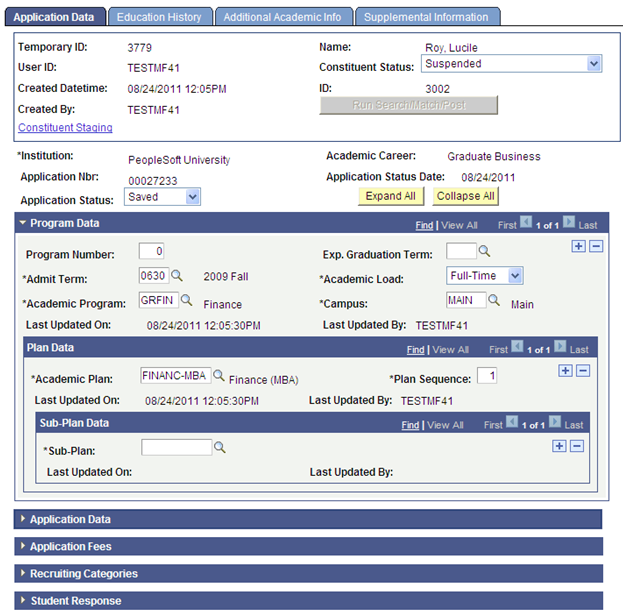The image size is (623, 614).
Task: Open the Sub-Plan lookup magnifier
Action: (220, 447)
